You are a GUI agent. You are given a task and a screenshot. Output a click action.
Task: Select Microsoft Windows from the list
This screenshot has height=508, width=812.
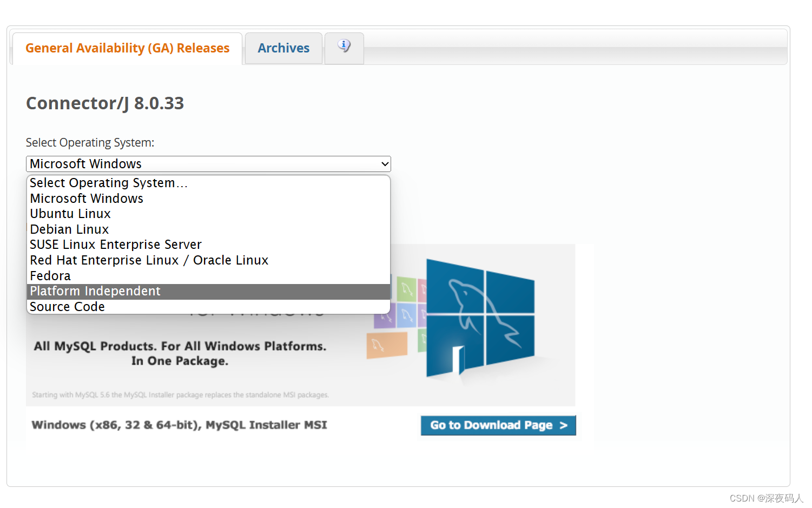(x=208, y=199)
